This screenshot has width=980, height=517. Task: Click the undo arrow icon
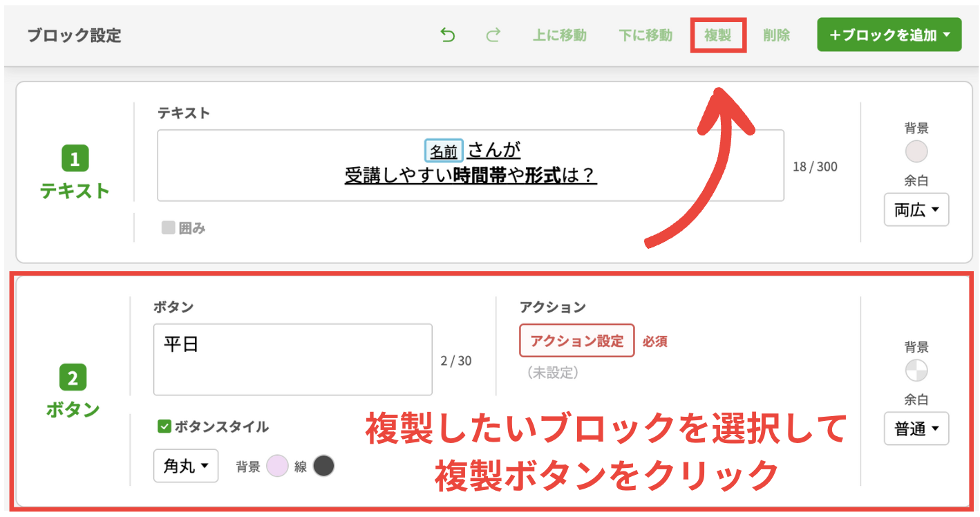(448, 35)
